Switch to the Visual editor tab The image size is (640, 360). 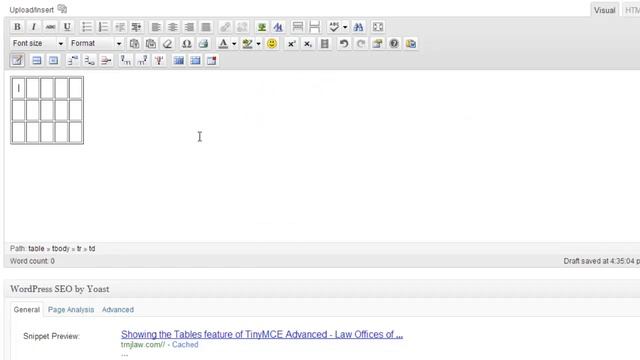coord(604,10)
